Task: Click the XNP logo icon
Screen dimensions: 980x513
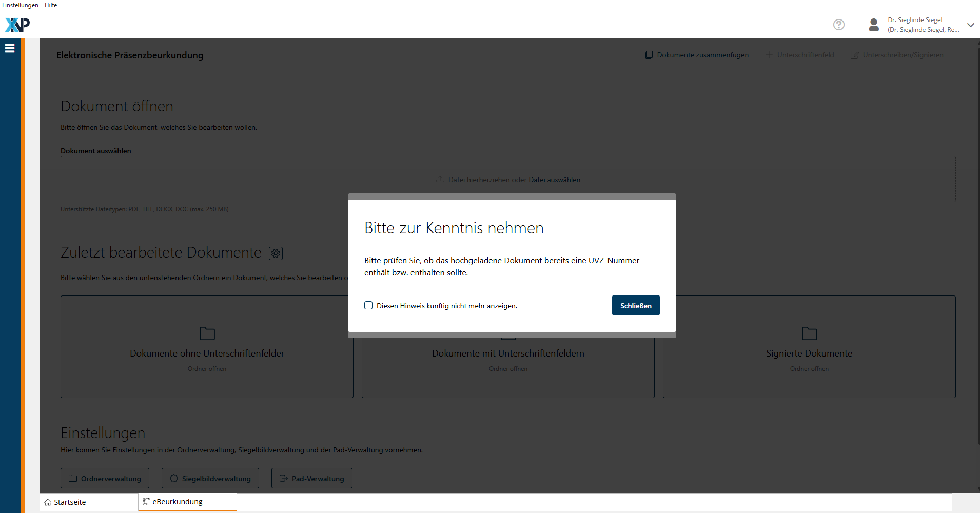Action: click(17, 25)
